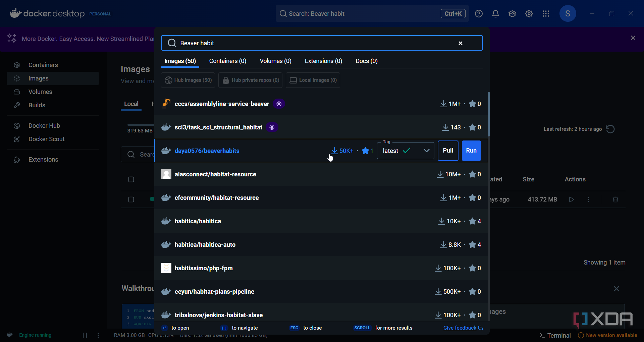
Task: Filter by Hub images (50)
Action: click(x=188, y=80)
